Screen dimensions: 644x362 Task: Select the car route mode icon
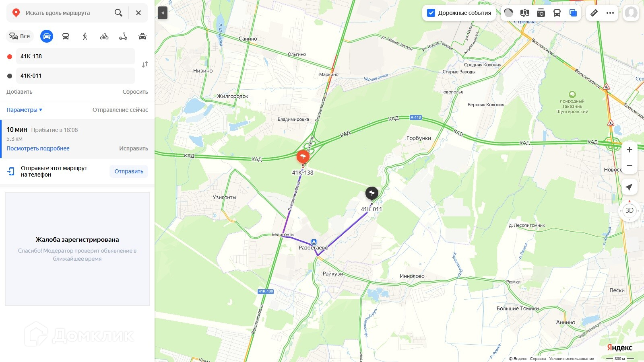click(47, 36)
